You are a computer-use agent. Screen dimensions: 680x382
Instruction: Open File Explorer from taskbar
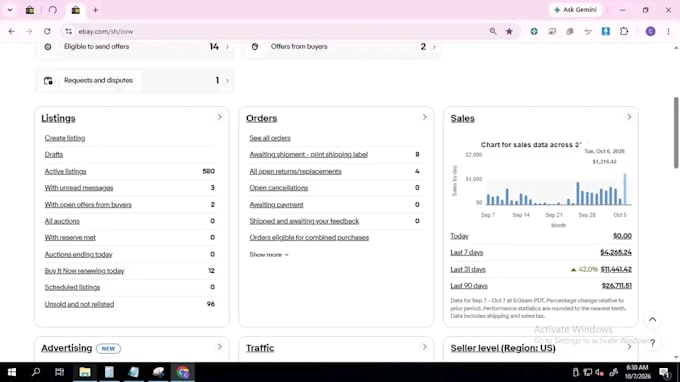[85, 372]
